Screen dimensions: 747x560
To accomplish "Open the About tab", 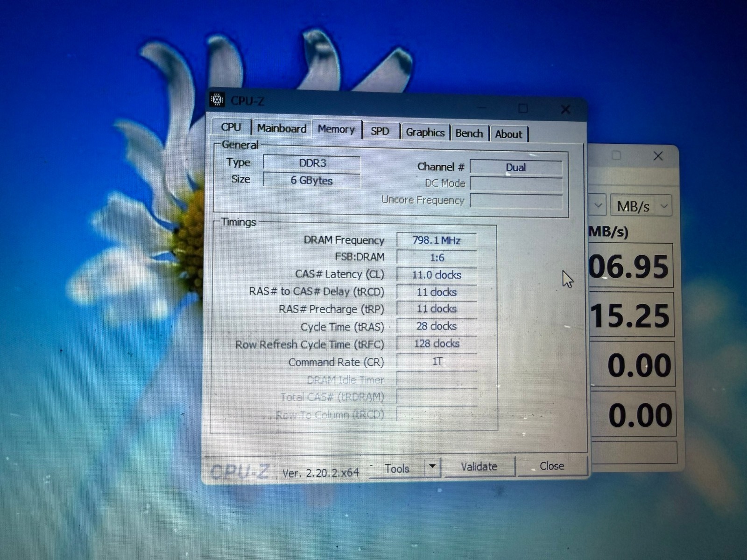I will 508,134.
